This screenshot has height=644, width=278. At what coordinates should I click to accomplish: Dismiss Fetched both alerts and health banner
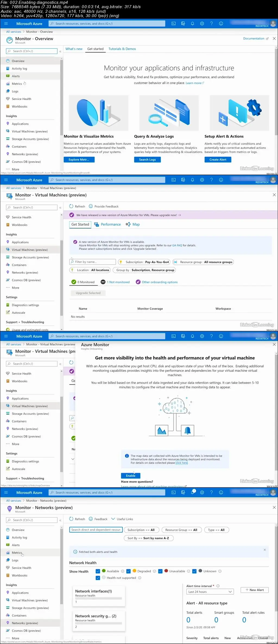[265, 550]
